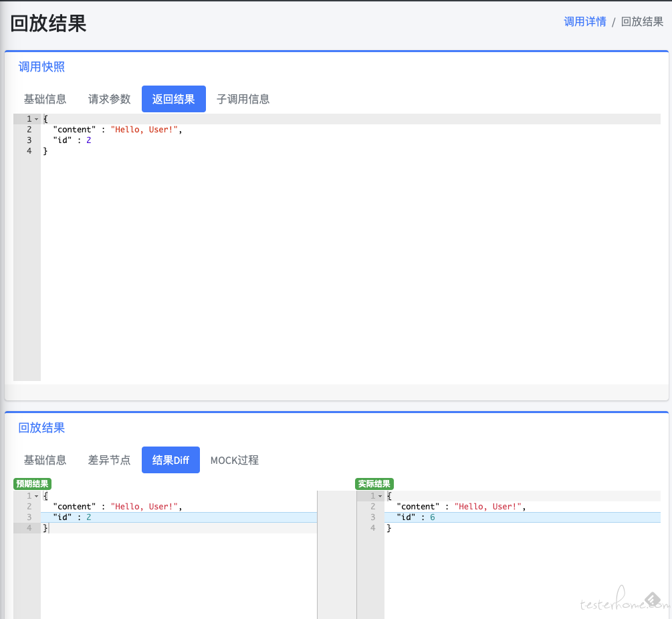The height and width of the screenshot is (619, 672).
Task: Click the 回放结果 page title
Action: coord(48,23)
